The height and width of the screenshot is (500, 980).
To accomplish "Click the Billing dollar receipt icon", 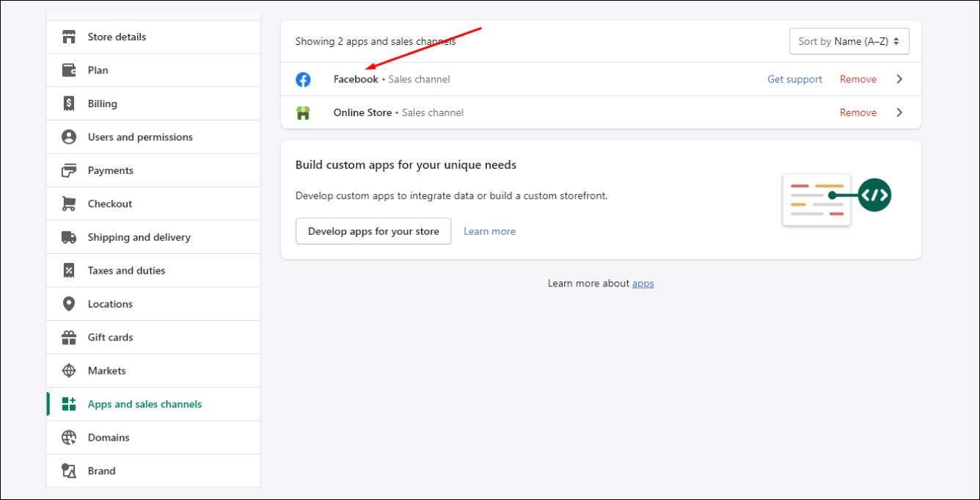I will pyautogui.click(x=69, y=104).
